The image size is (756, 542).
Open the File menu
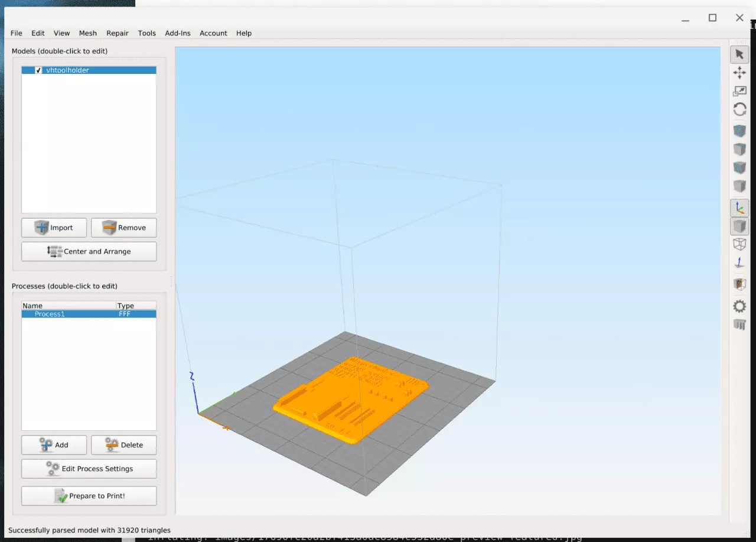(17, 33)
